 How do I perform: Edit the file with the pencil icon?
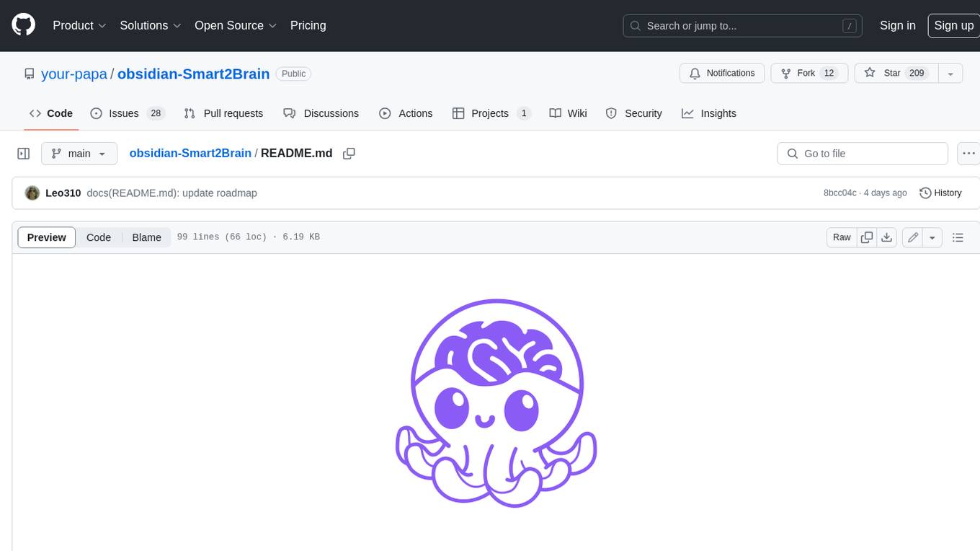[x=913, y=237]
